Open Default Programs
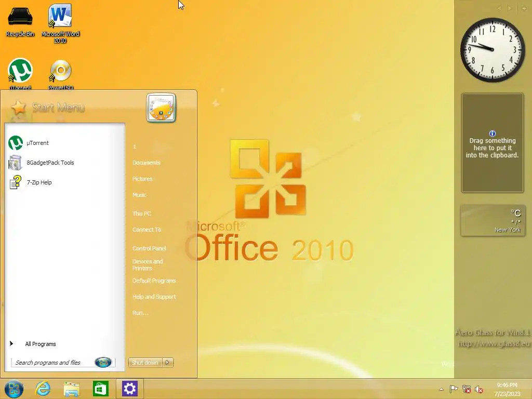 154,281
